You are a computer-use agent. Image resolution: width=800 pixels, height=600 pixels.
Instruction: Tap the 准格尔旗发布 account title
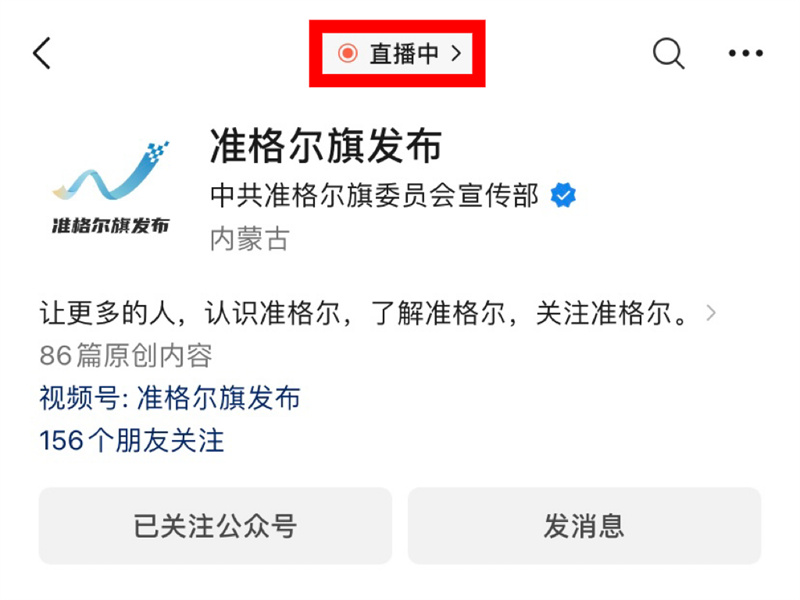coord(326,146)
